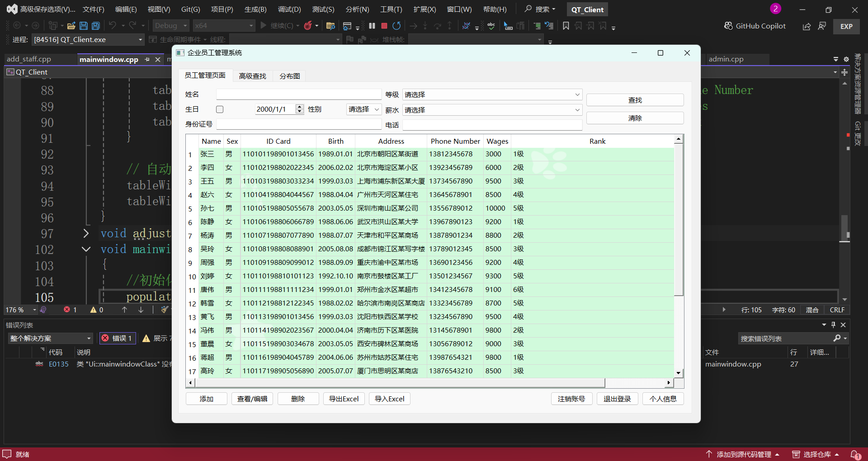Click the 查找 search button
The image size is (868, 461).
click(x=635, y=100)
